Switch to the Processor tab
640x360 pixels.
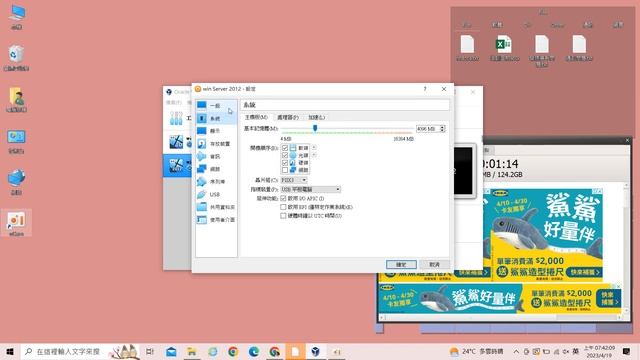pos(288,118)
